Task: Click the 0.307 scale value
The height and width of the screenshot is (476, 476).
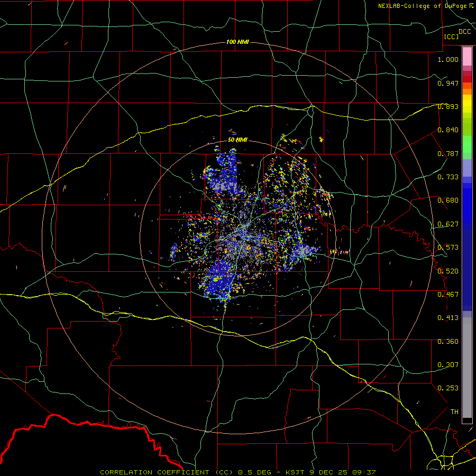Action: (x=448, y=365)
